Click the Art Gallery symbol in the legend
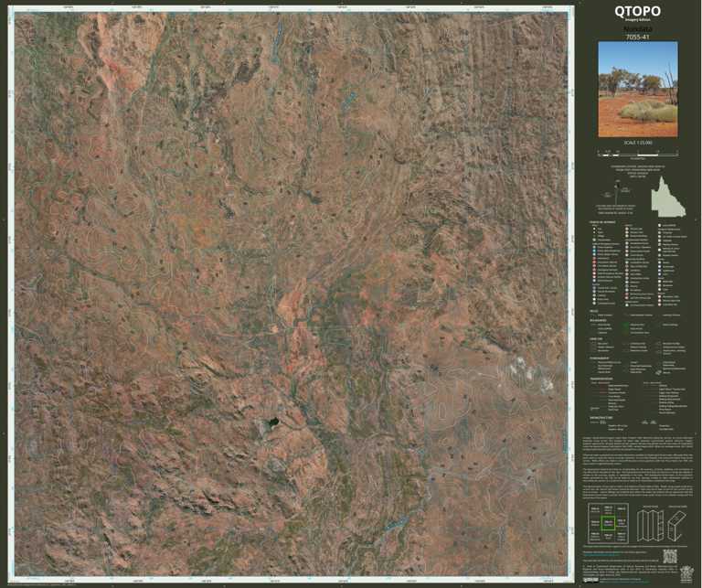The height and width of the screenshot is (588, 702). 627,290
